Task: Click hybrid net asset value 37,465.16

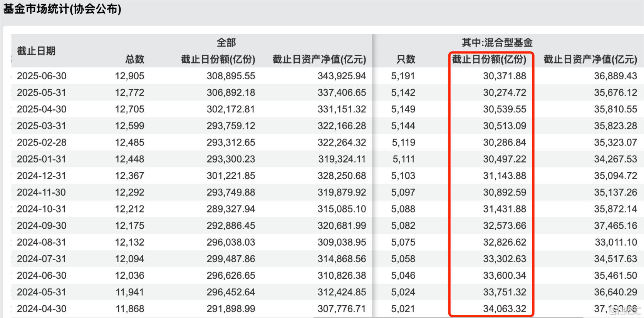Action: [615, 226]
